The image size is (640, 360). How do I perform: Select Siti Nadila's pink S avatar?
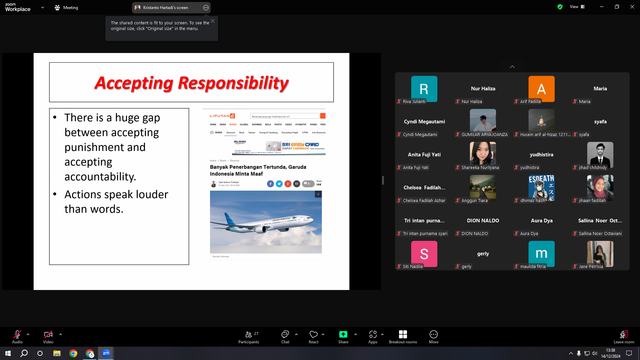tap(424, 254)
